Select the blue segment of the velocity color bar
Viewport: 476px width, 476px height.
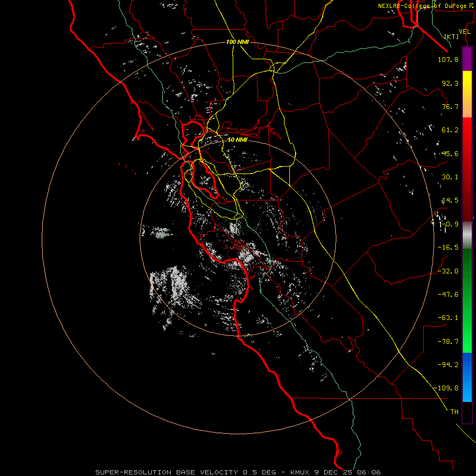467,377
